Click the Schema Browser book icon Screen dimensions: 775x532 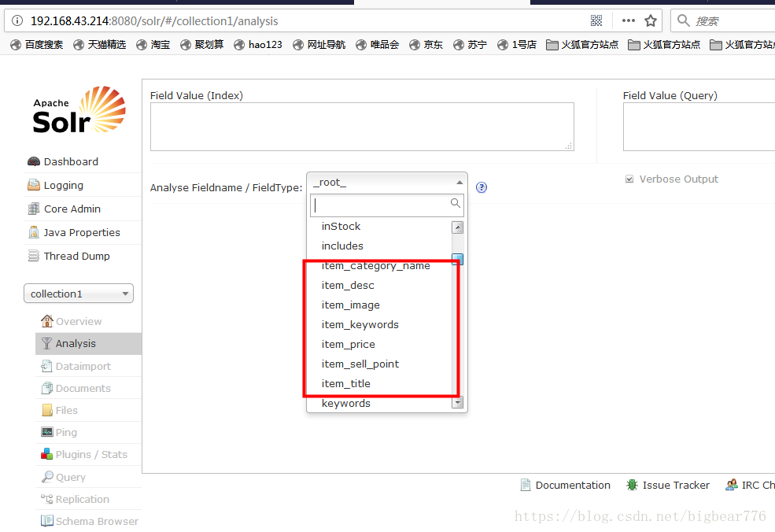click(x=47, y=521)
